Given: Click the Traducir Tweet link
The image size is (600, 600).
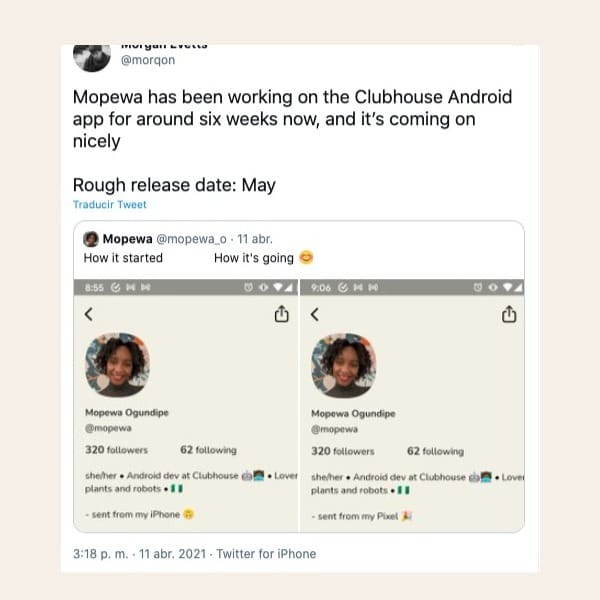Looking at the screenshot, I should click(109, 205).
